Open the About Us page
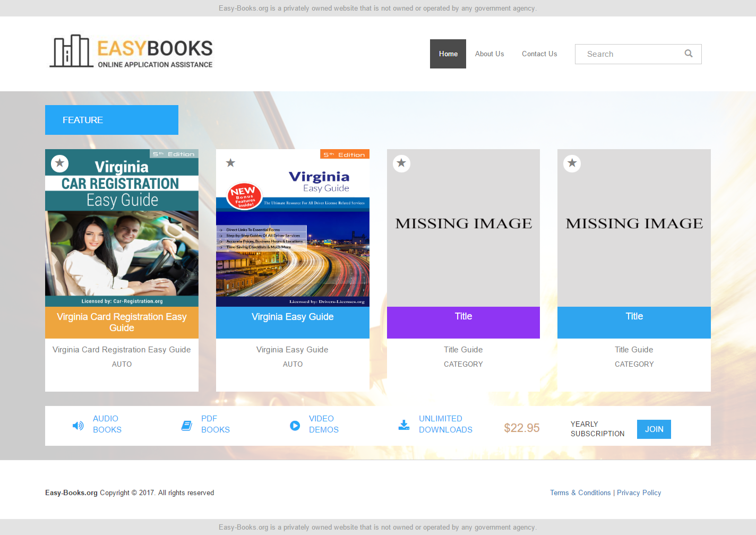756x535 pixels. (x=489, y=54)
